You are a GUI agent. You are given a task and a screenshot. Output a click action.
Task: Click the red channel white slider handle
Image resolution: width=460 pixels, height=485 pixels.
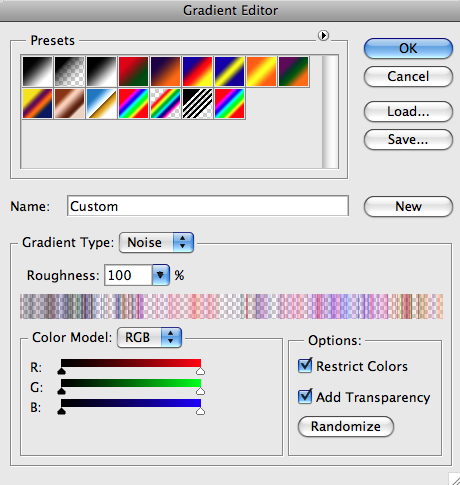tap(200, 371)
